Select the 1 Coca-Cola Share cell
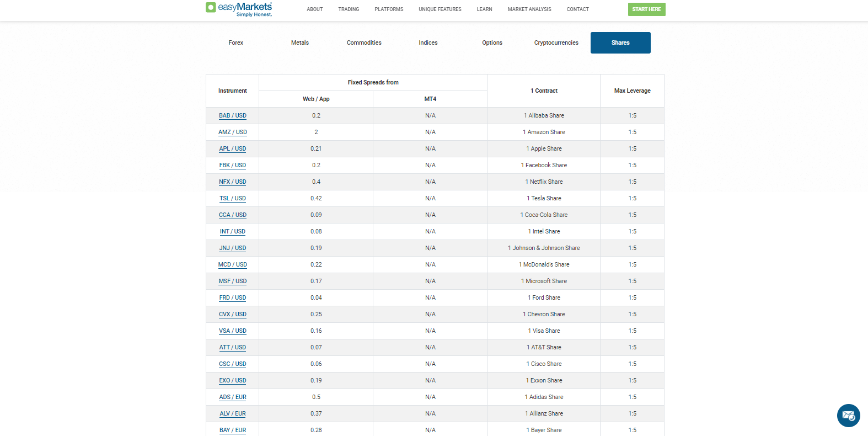The image size is (868, 436). tap(544, 215)
